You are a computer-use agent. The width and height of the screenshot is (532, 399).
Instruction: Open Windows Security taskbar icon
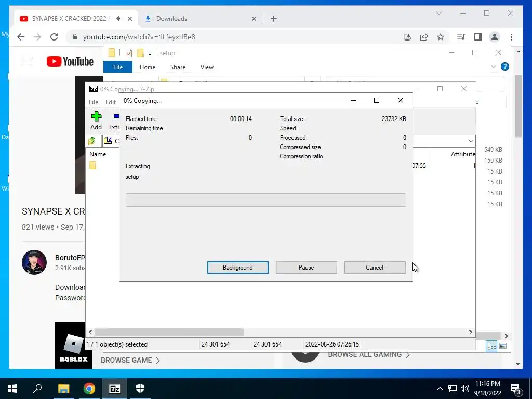[140, 389]
